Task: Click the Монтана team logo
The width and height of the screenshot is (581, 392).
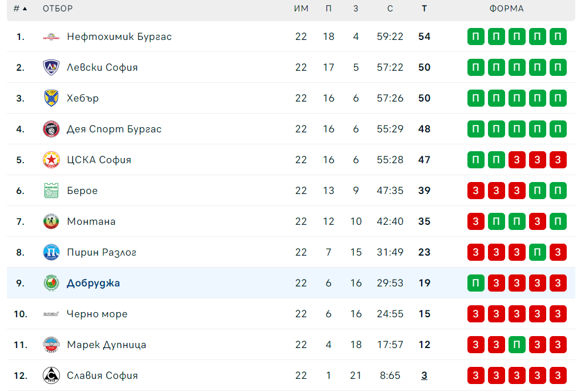Action: pos(51,221)
